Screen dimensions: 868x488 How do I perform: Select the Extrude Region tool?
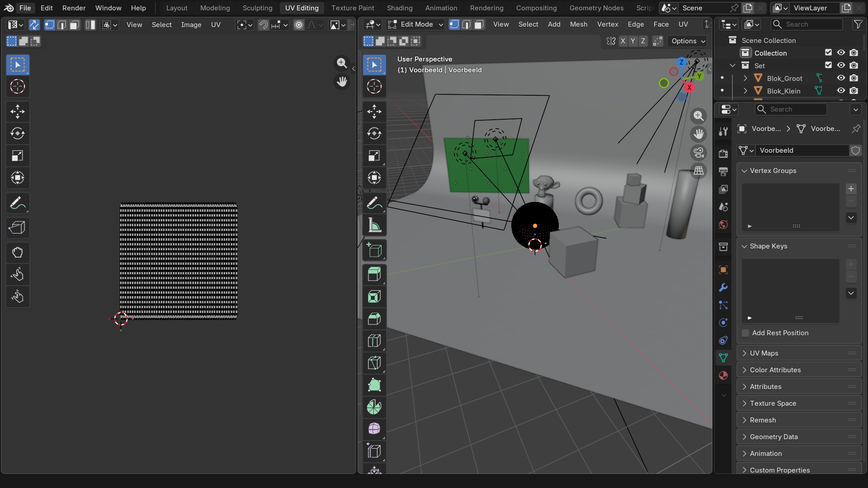(x=374, y=274)
